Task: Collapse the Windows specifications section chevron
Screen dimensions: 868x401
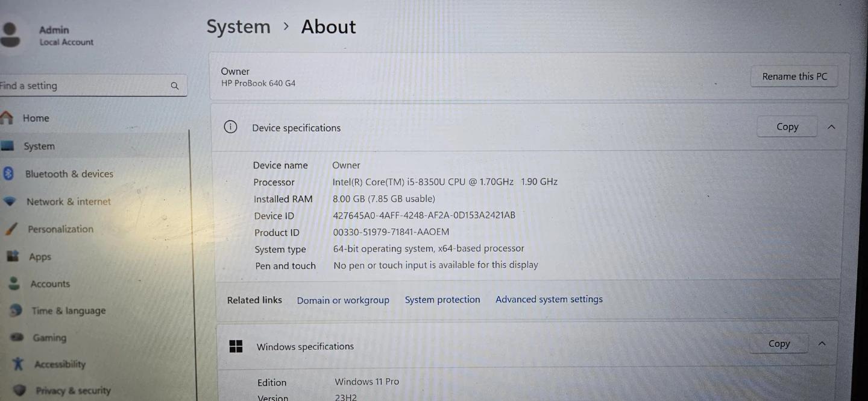Action: coord(822,343)
